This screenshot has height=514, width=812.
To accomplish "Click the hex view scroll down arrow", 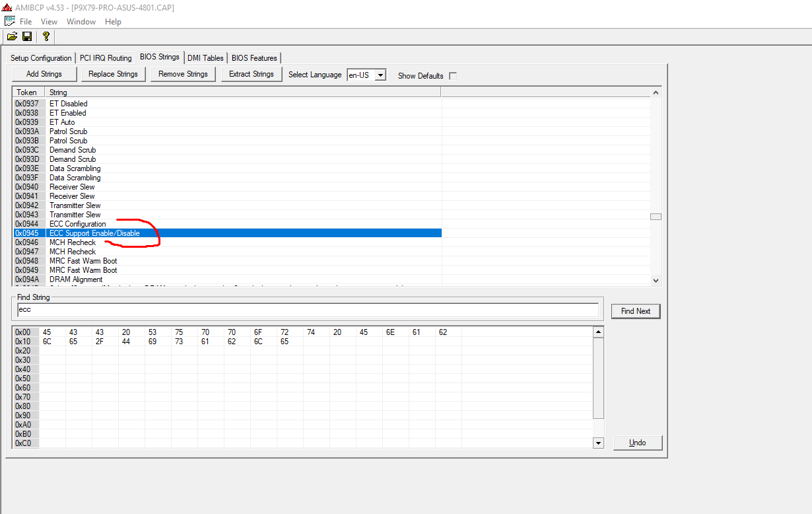I will [598, 443].
